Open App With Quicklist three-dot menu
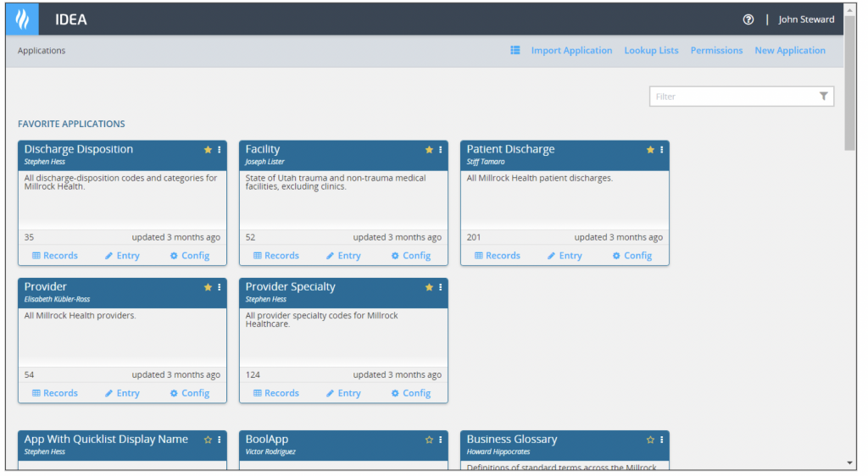Screen dimensions: 868x476 click(x=220, y=440)
